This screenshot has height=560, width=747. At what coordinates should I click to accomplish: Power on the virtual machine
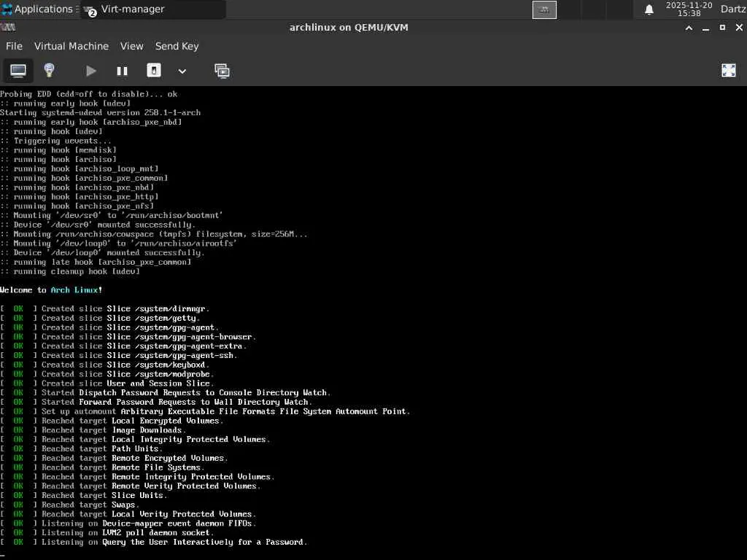coord(90,71)
